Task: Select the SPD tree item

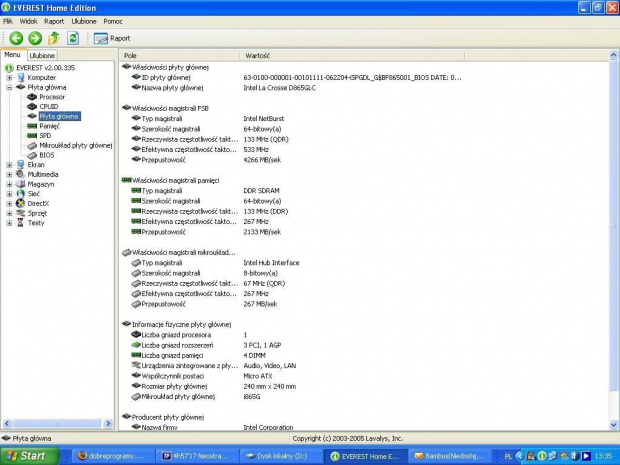Action: [45, 136]
